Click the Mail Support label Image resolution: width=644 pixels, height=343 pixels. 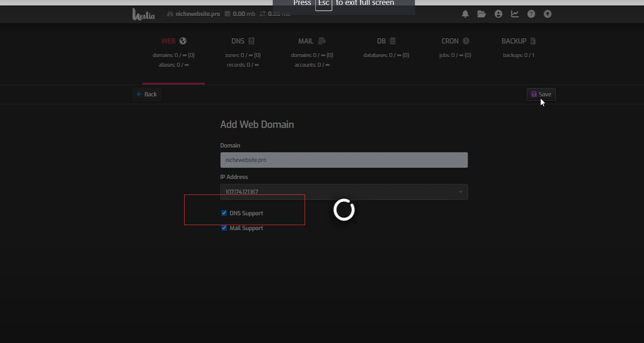pos(246,228)
